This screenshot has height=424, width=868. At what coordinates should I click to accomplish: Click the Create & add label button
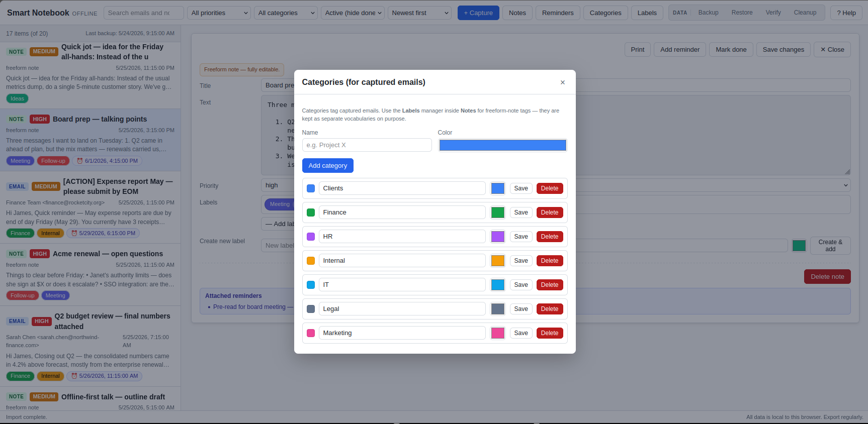pyautogui.click(x=830, y=246)
